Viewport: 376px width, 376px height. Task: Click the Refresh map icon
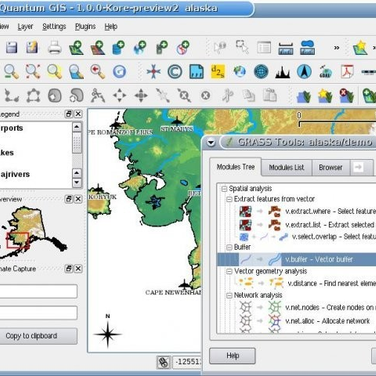[x=119, y=72]
